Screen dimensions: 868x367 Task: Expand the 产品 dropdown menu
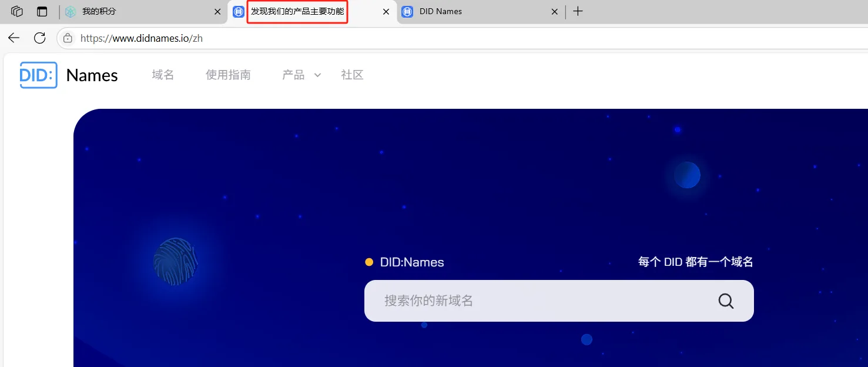(x=301, y=75)
